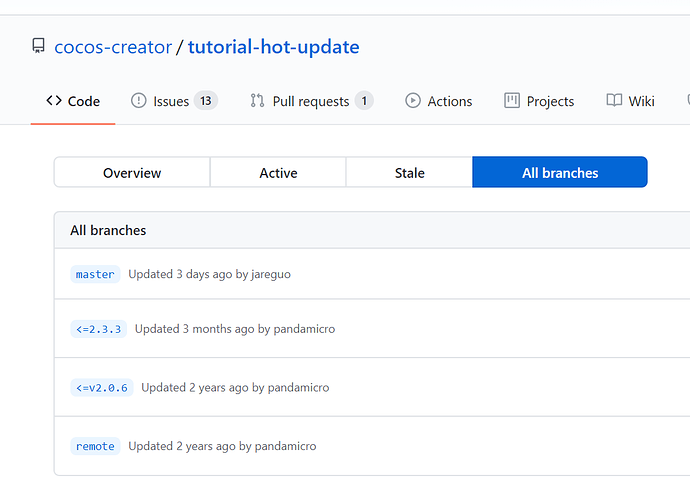Open the Pull requests tab
The image size is (690, 495).
[x=311, y=101]
